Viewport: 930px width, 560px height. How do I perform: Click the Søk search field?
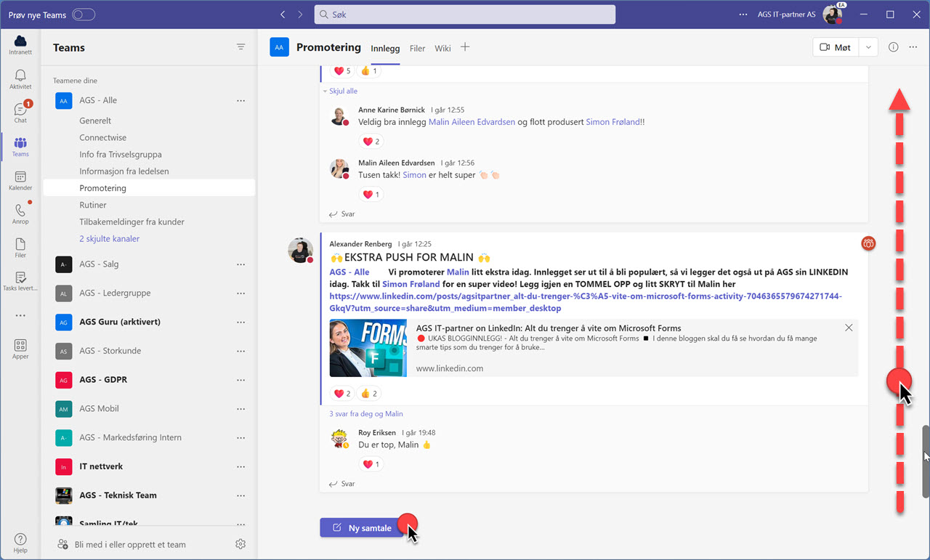[465, 14]
